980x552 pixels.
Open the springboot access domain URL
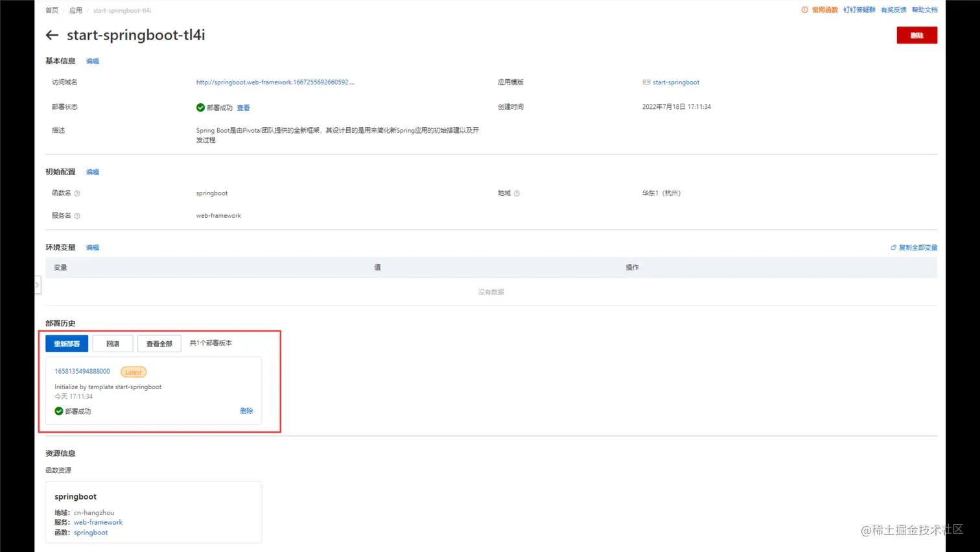pos(275,82)
